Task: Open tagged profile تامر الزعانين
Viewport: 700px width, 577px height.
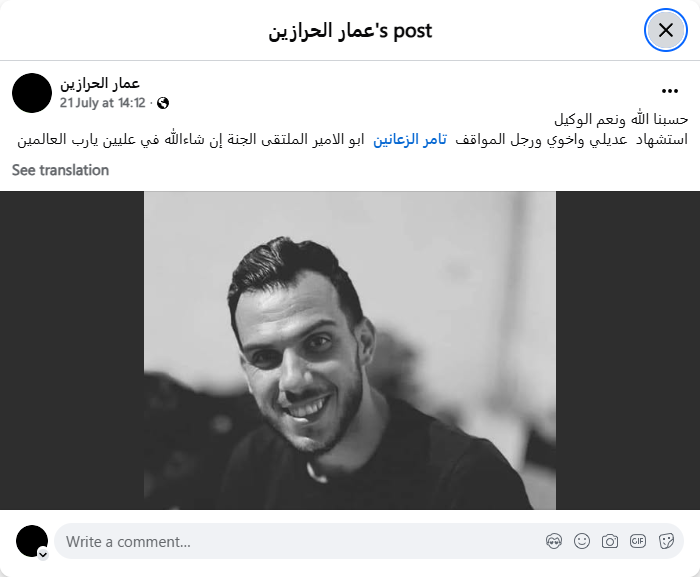Action: pyautogui.click(x=410, y=139)
